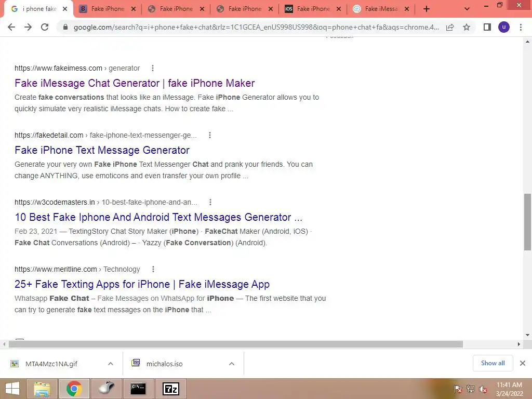
Task: View site security lock information
Action: 65,27
